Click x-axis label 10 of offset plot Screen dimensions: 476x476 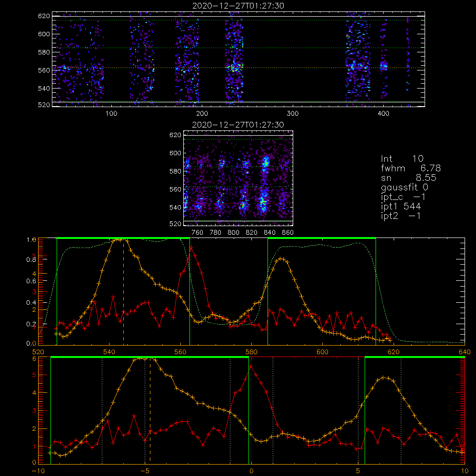(x=465, y=471)
